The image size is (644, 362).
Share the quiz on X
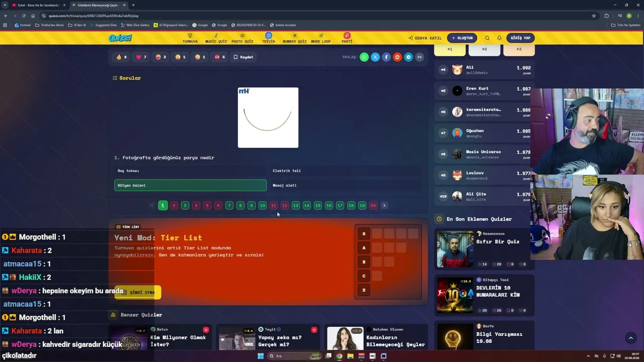coord(375,57)
